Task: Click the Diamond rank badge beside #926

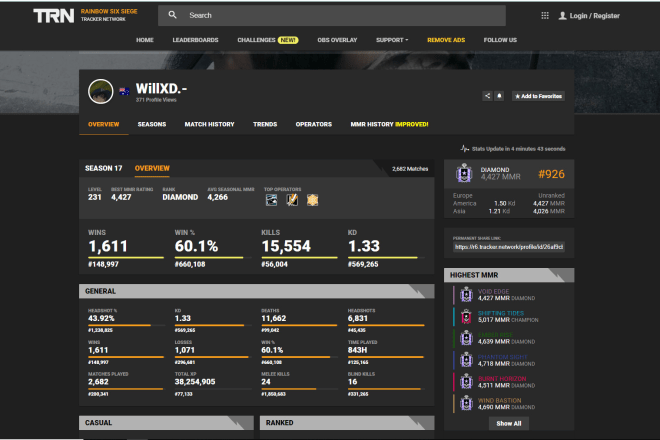Action: [464, 173]
